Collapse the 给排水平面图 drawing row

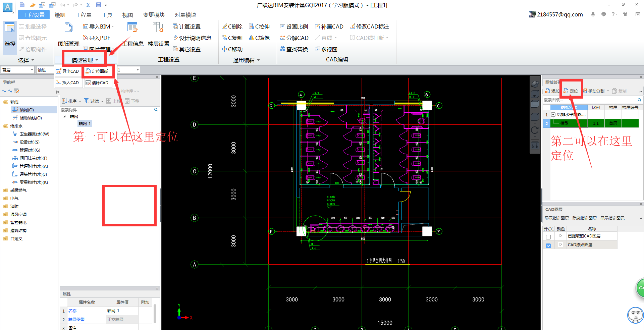pos(553,114)
